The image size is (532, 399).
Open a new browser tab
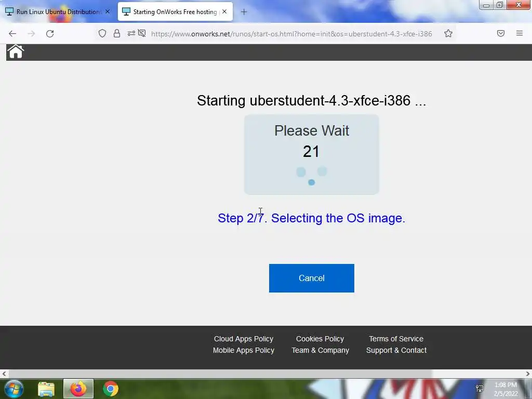(x=244, y=12)
